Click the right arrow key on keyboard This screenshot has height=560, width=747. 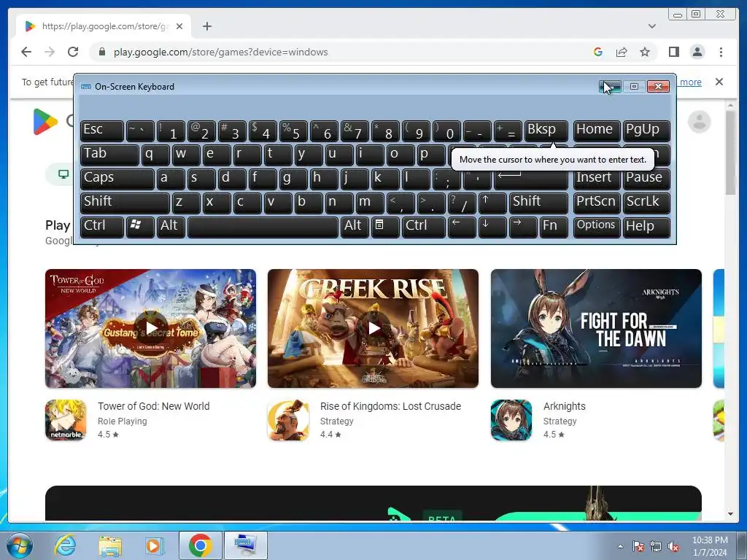click(522, 227)
